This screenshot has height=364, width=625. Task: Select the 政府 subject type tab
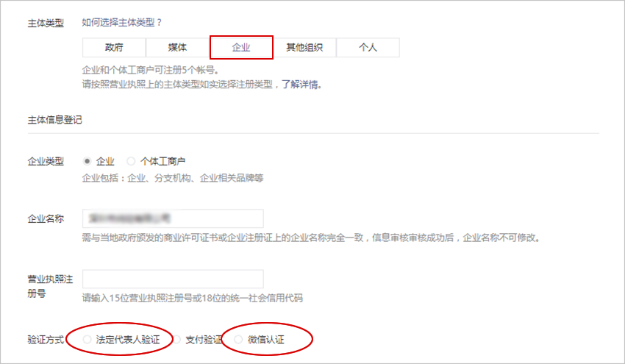[x=114, y=48]
